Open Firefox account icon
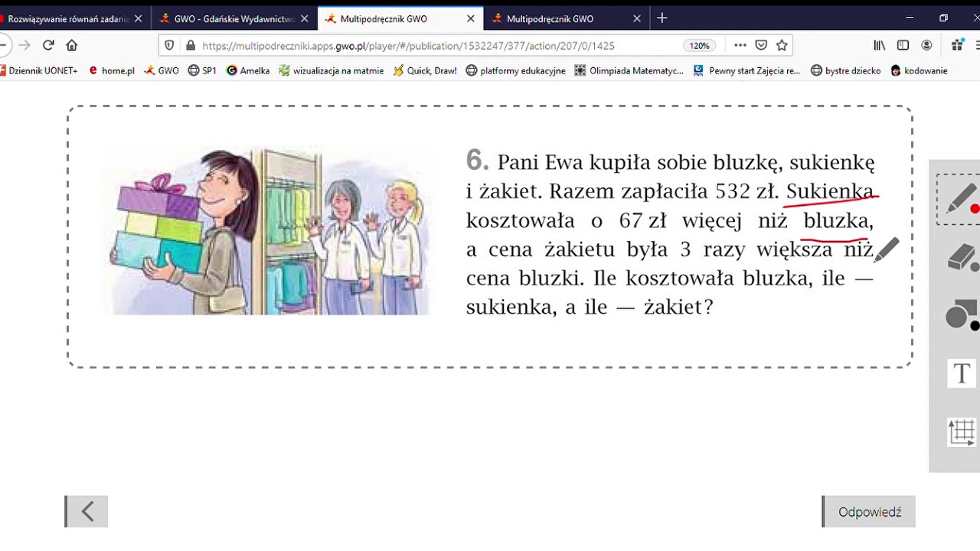 (x=926, y=45)
